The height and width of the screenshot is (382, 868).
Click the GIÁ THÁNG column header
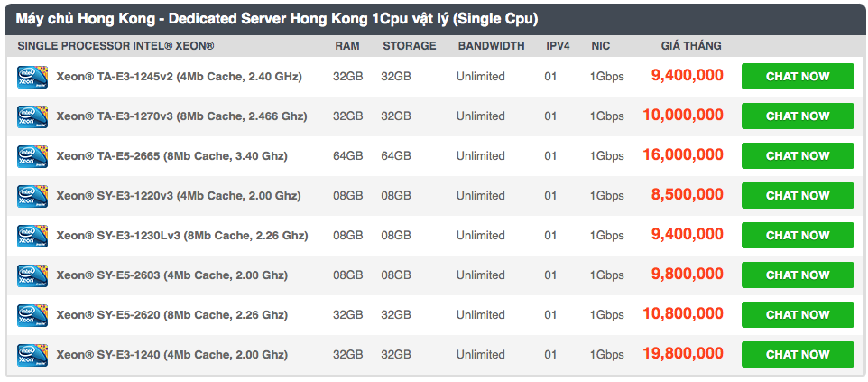[691, 46]
